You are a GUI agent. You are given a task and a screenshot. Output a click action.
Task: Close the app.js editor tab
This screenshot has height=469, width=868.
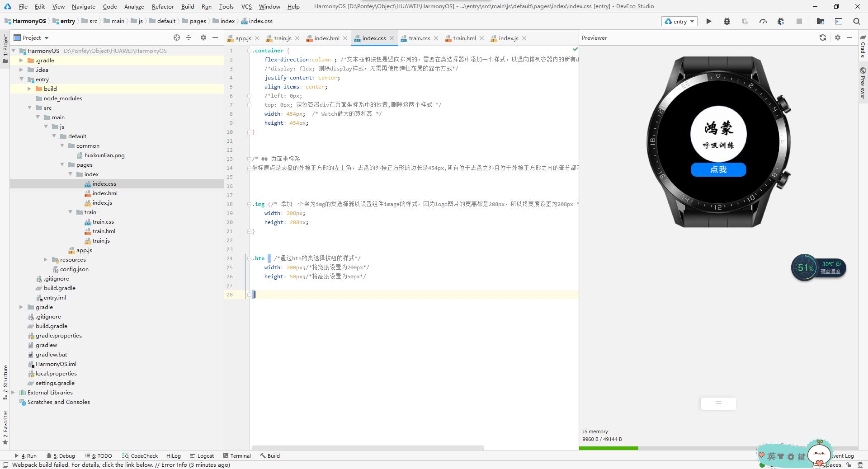tap(257, 38)
